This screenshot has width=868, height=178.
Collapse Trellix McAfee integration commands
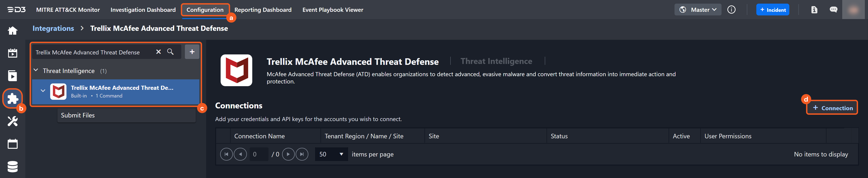pyautogui.click(x=43, y=91)
